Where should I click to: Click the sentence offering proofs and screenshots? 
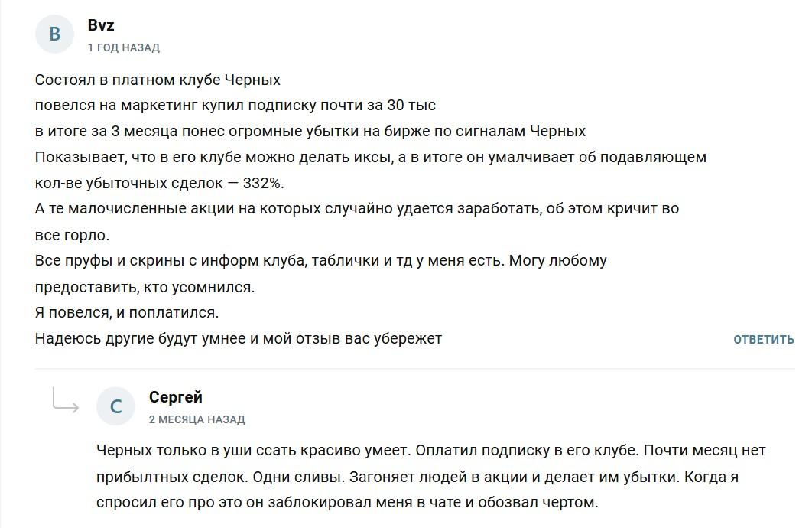(321, 261)
